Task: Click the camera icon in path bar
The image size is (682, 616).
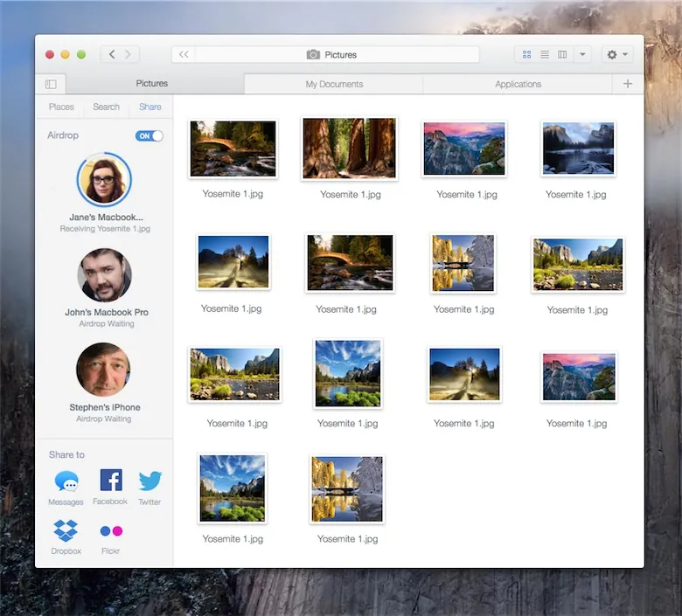Action: coord(313,54)
